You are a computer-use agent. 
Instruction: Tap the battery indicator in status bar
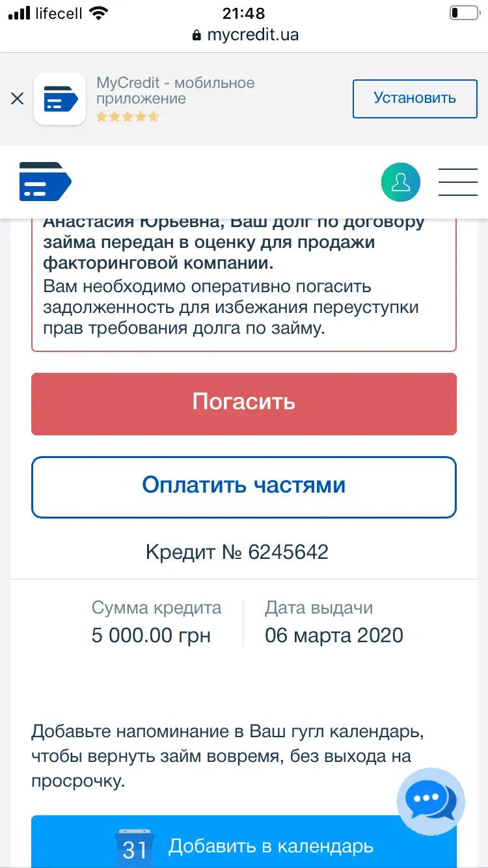click(463, 12)
